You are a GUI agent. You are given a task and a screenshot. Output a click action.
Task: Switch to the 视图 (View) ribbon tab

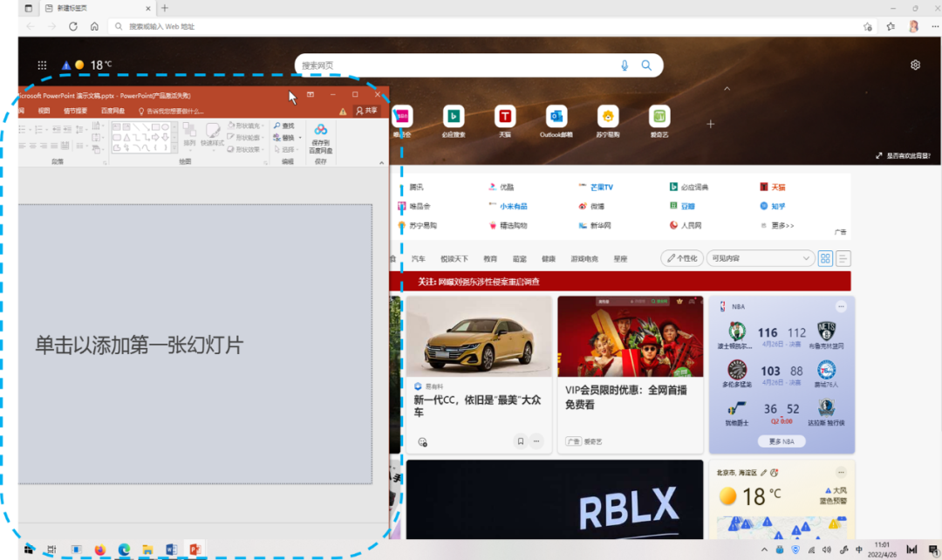click(44, 110)
